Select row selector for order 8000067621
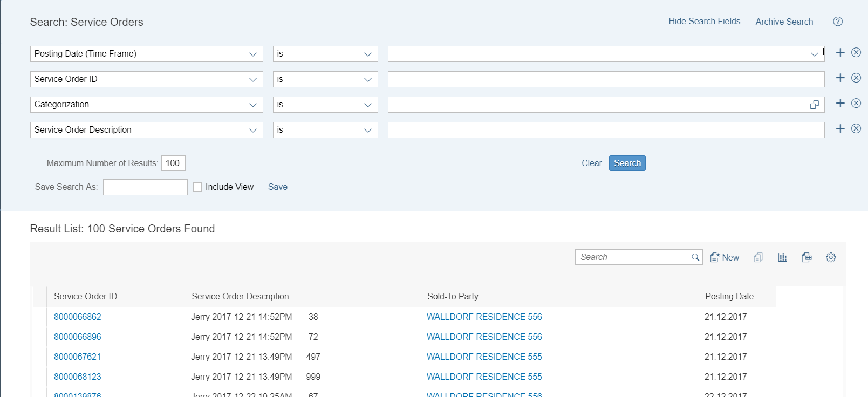Screen dimensions: 868x397 [x=39, y=357]
